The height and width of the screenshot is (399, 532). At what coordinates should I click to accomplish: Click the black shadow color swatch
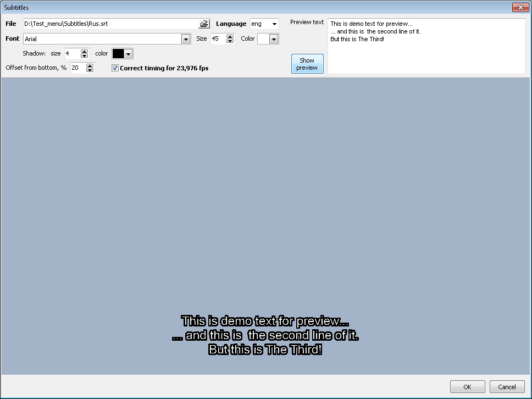(118, 54)
